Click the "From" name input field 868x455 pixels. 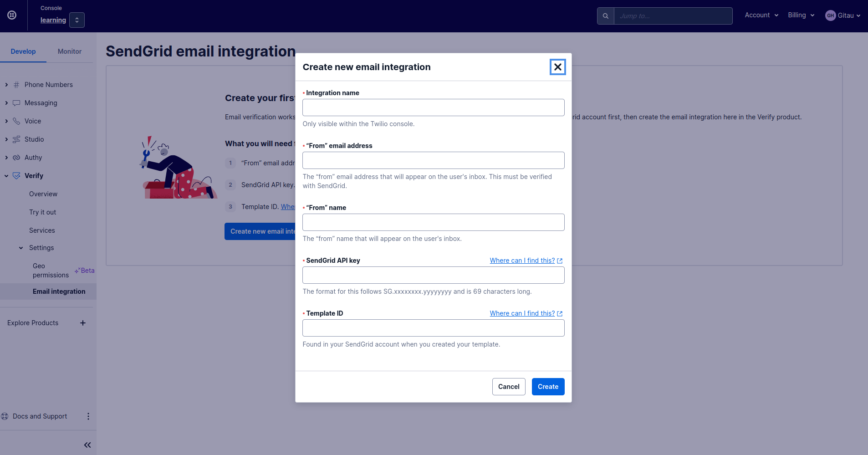point(434,222)
